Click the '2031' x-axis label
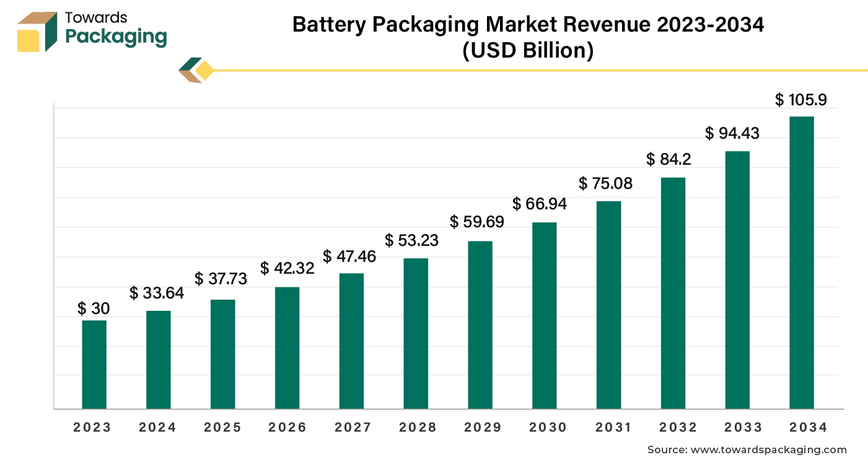868x465 pixels. (x=613, y=427)
